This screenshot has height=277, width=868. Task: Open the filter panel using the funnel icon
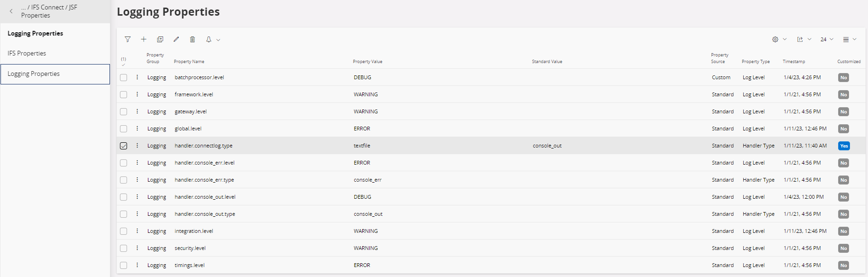click(128, 39)
